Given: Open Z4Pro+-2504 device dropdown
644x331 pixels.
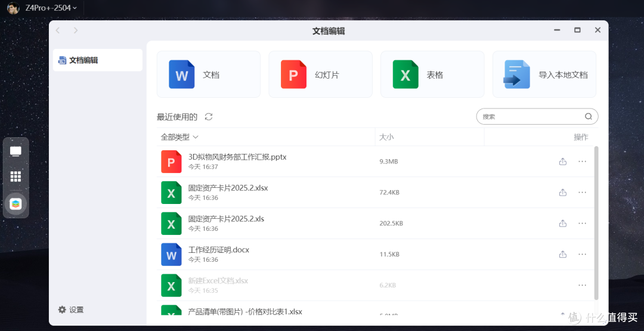Looking at the screenshot, I should (x=51, y=8).
